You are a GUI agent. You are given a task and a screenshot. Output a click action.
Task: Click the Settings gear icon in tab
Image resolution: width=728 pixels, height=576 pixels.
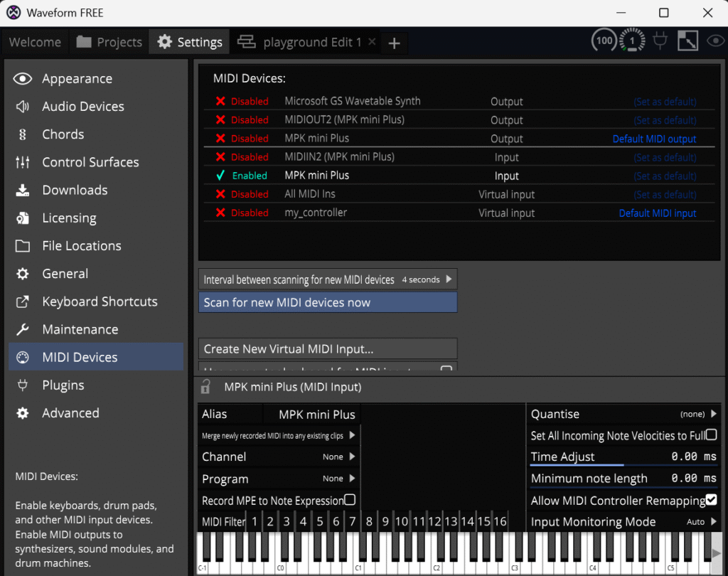click(164, 42)
